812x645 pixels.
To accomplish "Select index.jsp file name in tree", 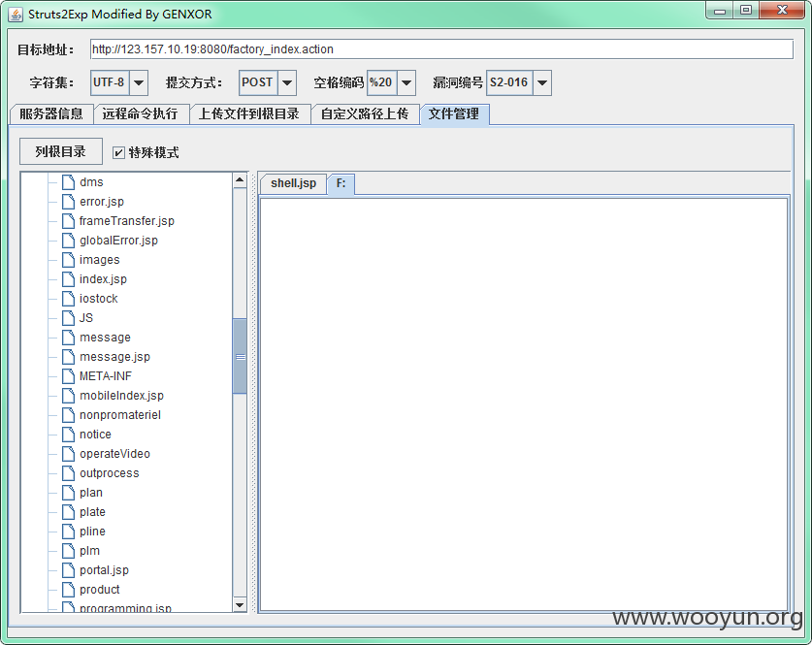I will point(103,279).
